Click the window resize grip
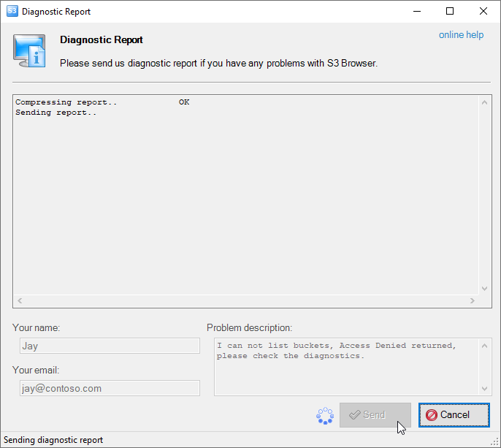The width and height of the screenshot is (501, 448). click(x=495, y=442)
